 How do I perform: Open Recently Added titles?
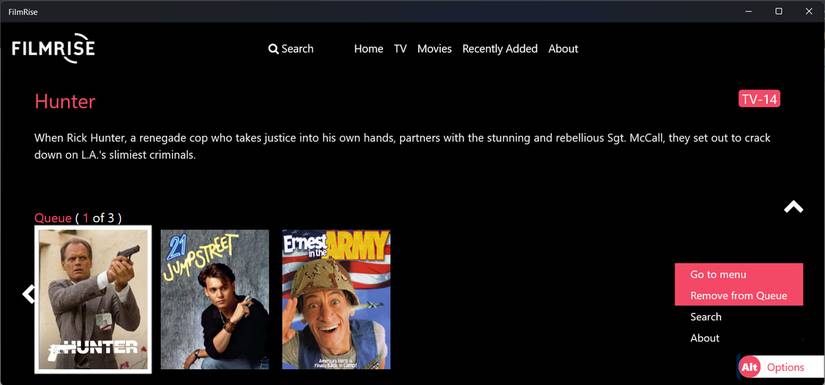tap(500, 49)
